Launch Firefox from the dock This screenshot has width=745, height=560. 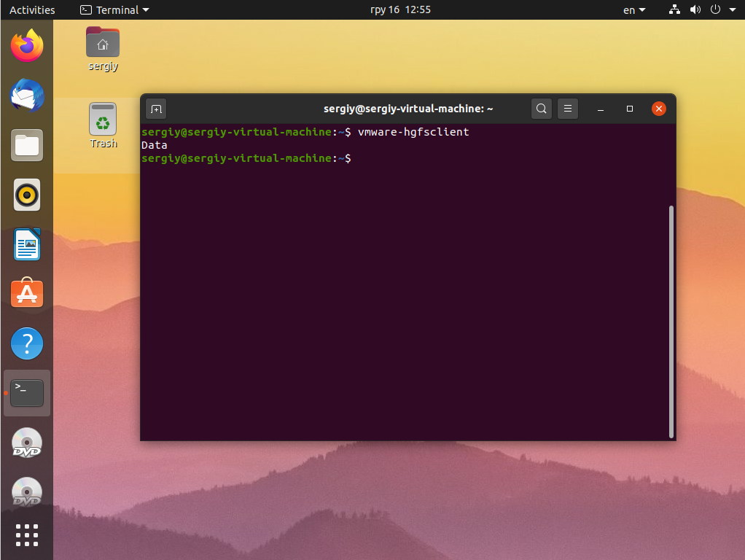pyautogui.click(x=27, y=46)
